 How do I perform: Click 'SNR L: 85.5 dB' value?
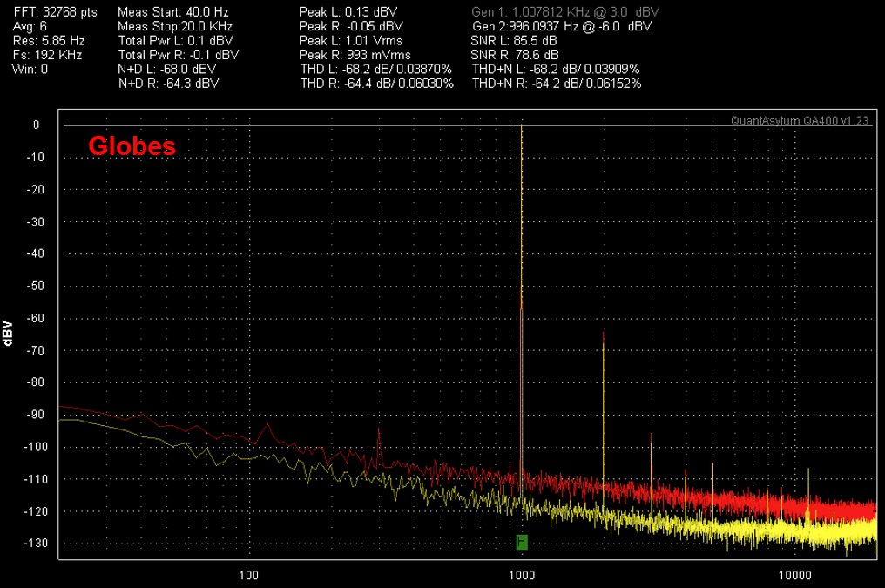(514, 41)
